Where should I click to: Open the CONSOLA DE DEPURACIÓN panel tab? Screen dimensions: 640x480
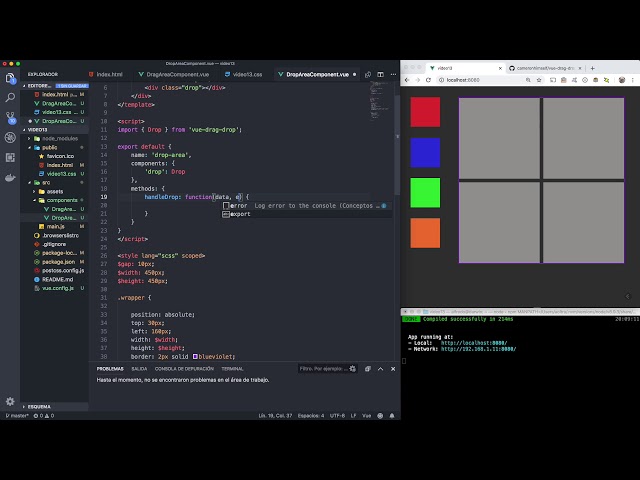pos(184,369)
